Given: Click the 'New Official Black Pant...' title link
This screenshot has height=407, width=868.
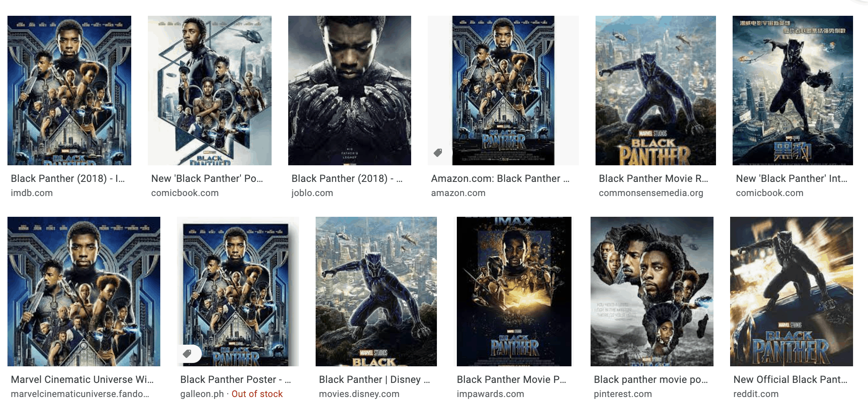Looking at the screenshot, I should pyautogui.click(x=790, y=380).
